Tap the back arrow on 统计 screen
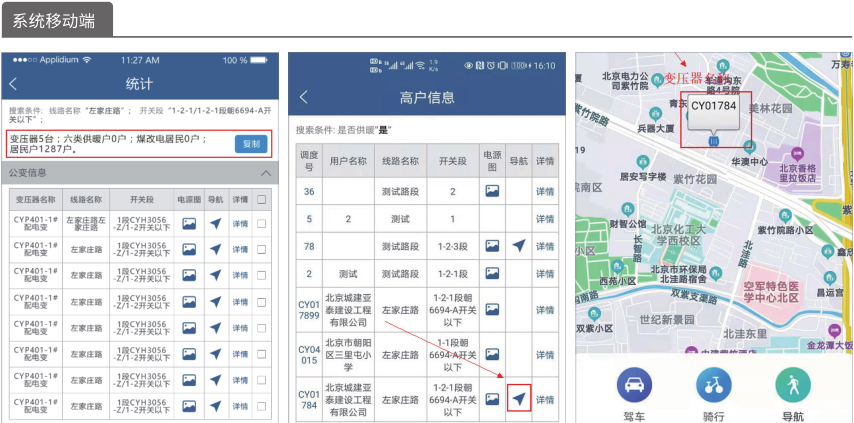854x423 pixels. point(13,84)
